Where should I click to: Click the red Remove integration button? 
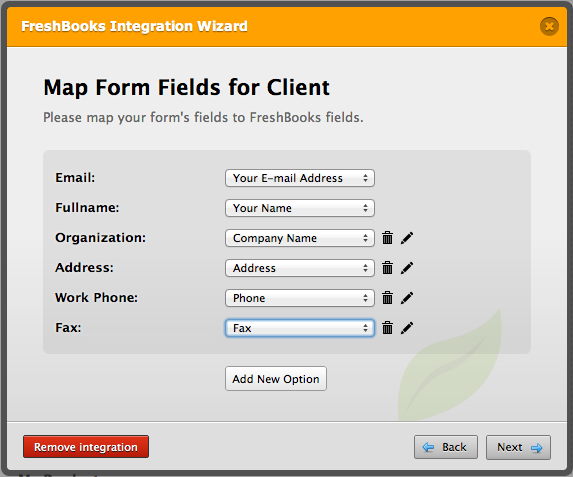[x=86, y=447]
